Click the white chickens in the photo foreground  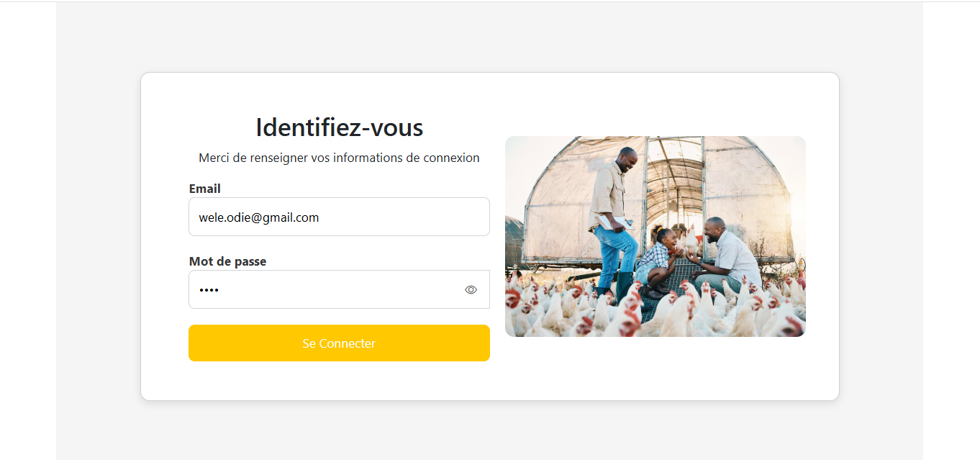click(x=576, y=313)
